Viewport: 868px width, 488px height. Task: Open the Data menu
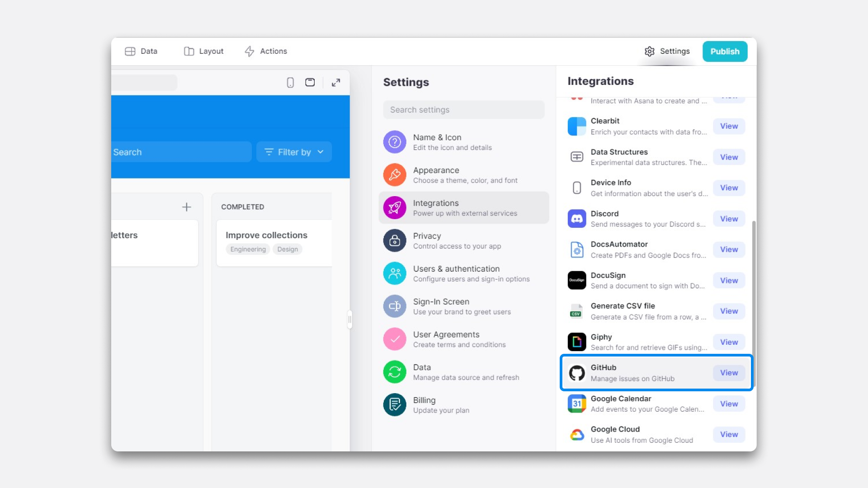pyautogui.click(x=141, y=51)
